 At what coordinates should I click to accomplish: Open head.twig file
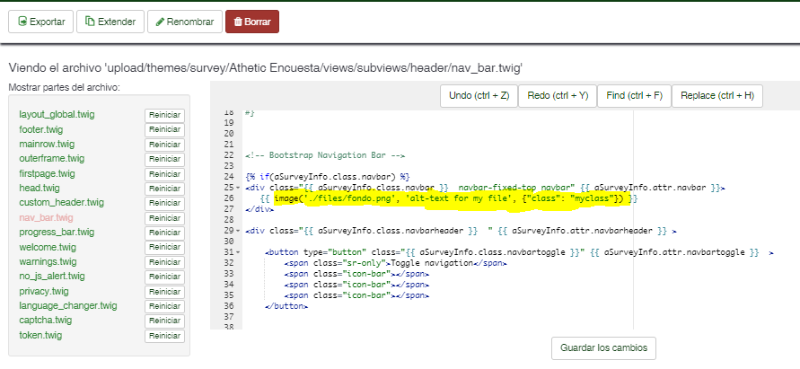pos(39,188)
